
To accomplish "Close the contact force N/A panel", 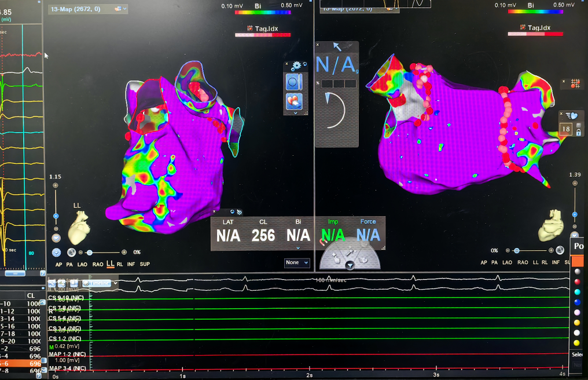I will [318, 45].
